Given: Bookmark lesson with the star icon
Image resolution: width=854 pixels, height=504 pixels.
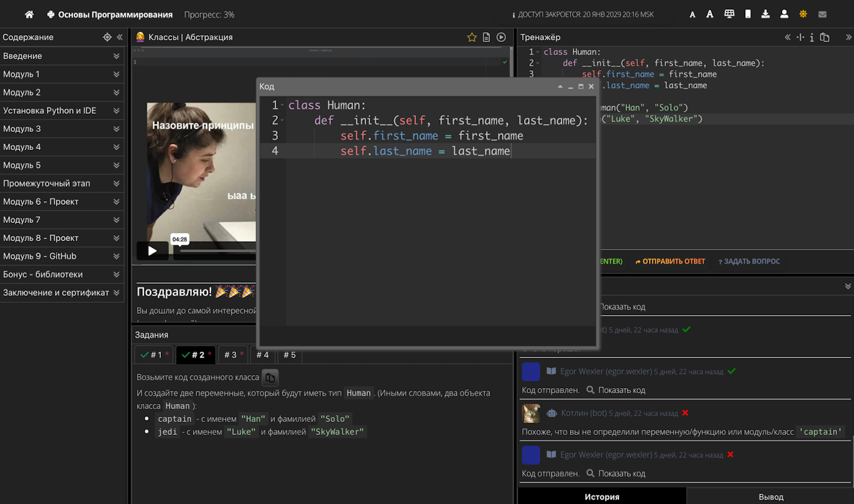Looking at the screenshot, I should click(471, 37).
